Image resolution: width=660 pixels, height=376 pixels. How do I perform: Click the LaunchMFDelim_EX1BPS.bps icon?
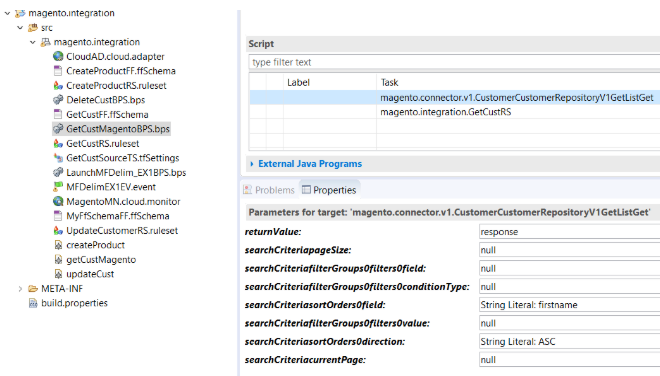coord(58,173)
